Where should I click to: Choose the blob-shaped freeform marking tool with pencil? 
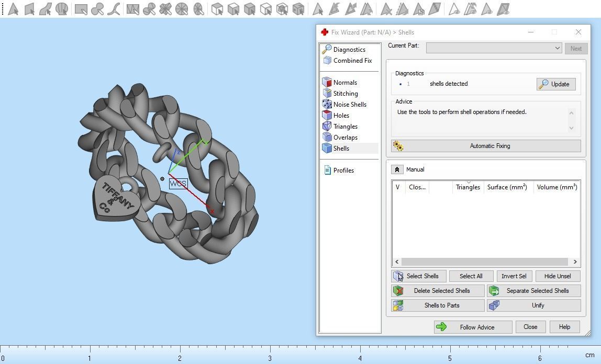tap(97, 9)
